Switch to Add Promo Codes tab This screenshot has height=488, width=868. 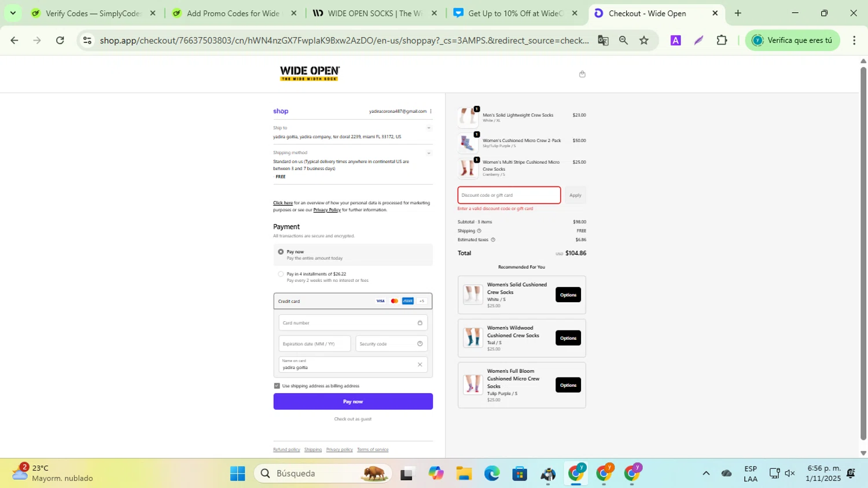(x=234, y=13)
